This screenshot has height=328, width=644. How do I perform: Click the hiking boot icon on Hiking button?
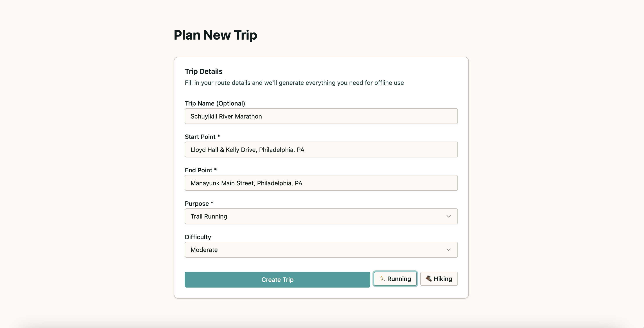[x=429, y=279]
